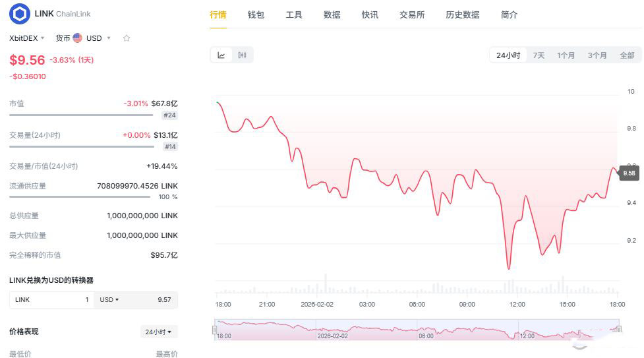The image size is (644, 358).
Task: Click the 708099970.4526 LINK circulating supply
Action: point(137,186)
